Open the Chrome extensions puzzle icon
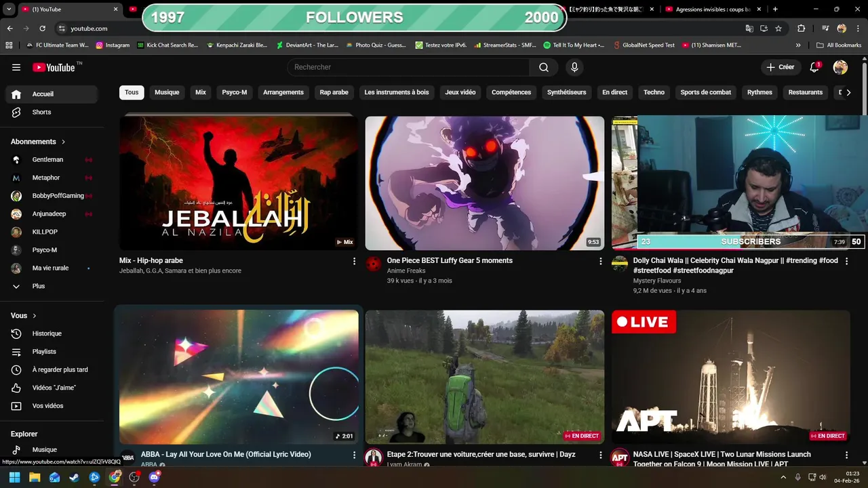Viewport: 868px width, 488px height. [802, 28]
